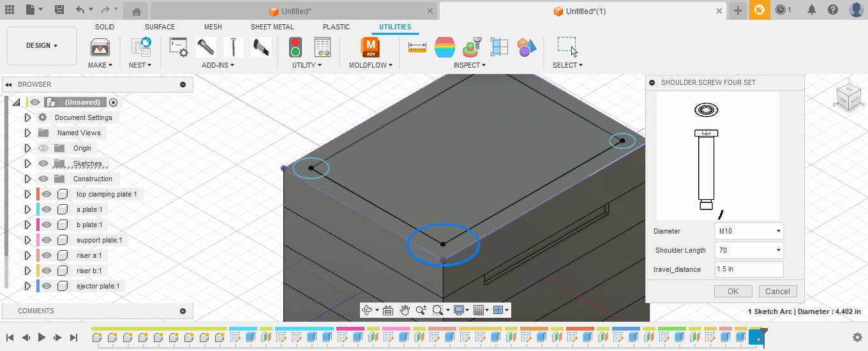The image size is (868, 351).
Task: Play the timeline
Action: pyautogui.click(x=41, y=337)
